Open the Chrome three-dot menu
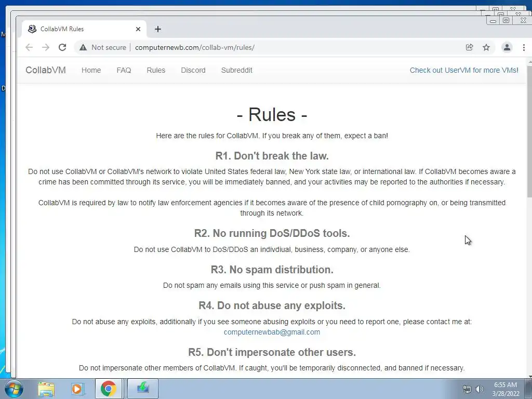532x399 pixels. [524, 47]
